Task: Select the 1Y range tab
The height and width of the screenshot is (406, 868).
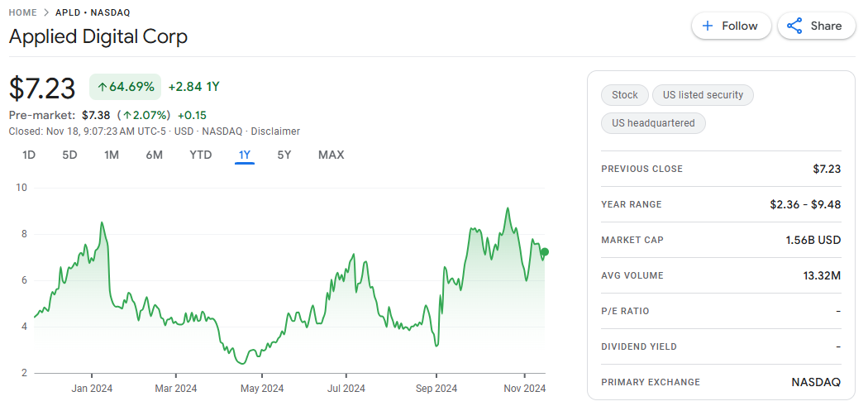Action: coord(244,155)
